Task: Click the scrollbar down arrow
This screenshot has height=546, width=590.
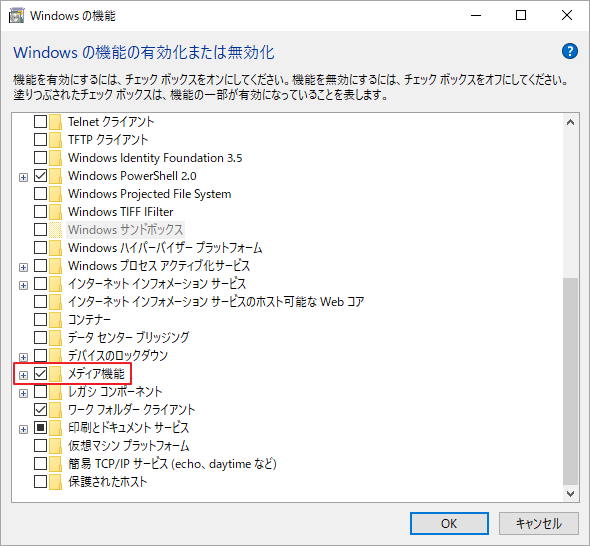Action: pos(570,493)
